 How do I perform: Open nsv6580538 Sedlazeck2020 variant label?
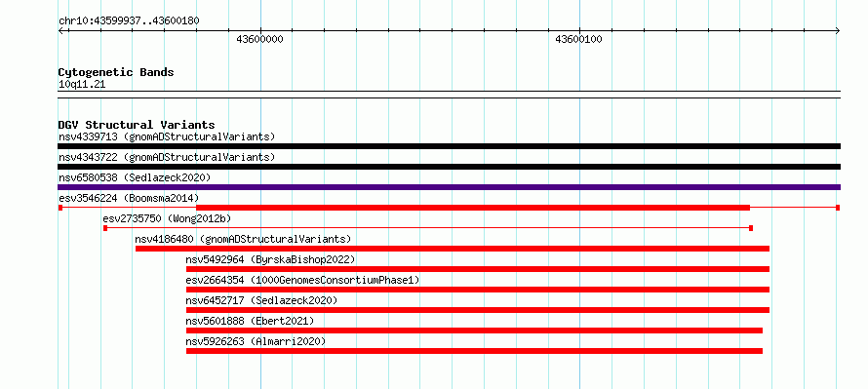135,177
